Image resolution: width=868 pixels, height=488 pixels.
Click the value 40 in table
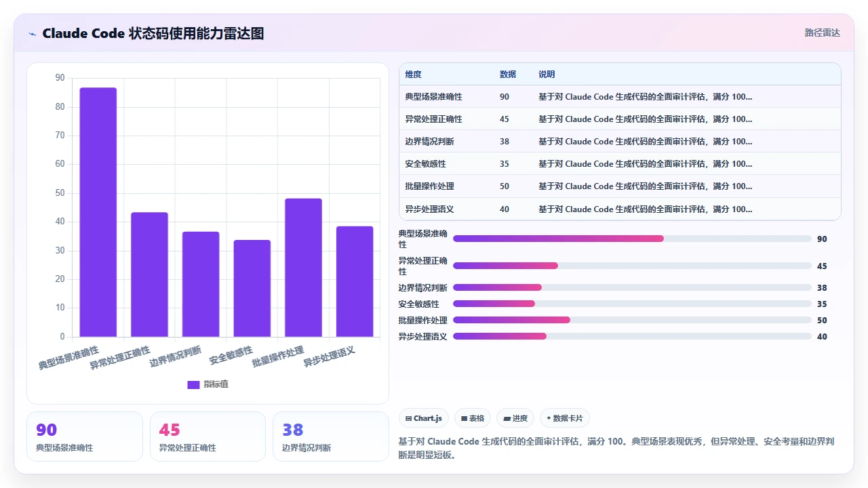click(504, 209)
